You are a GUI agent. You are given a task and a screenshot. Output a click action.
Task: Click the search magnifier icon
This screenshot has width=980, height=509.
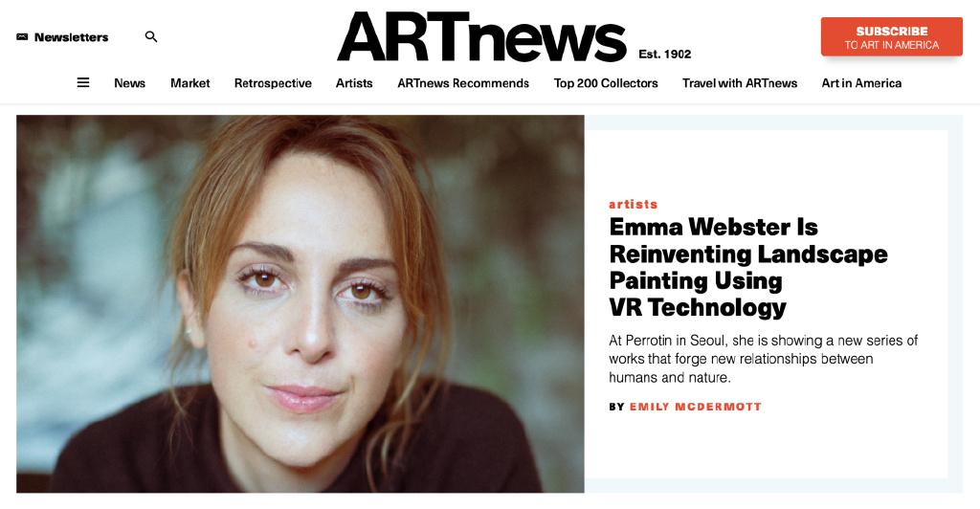coord(150,37)
